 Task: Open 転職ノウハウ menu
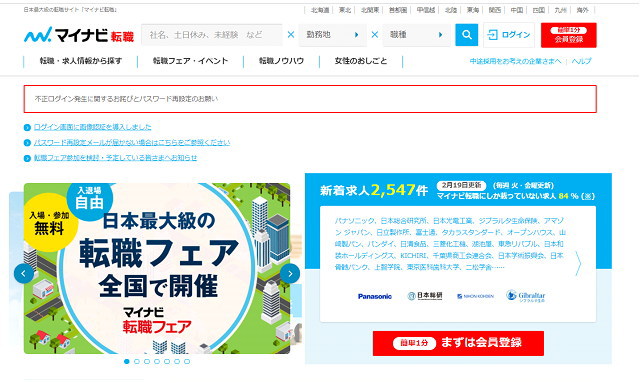[282, 61]
